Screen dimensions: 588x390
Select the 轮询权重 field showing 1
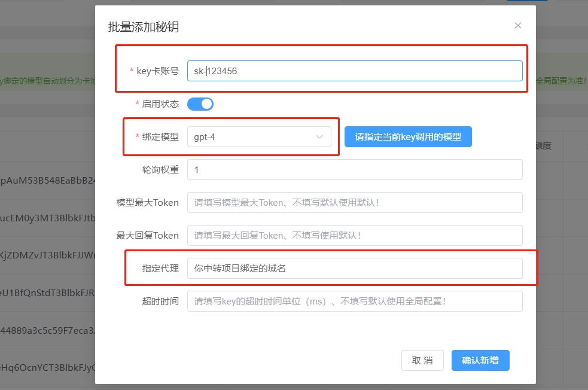[x=355, y=169]
